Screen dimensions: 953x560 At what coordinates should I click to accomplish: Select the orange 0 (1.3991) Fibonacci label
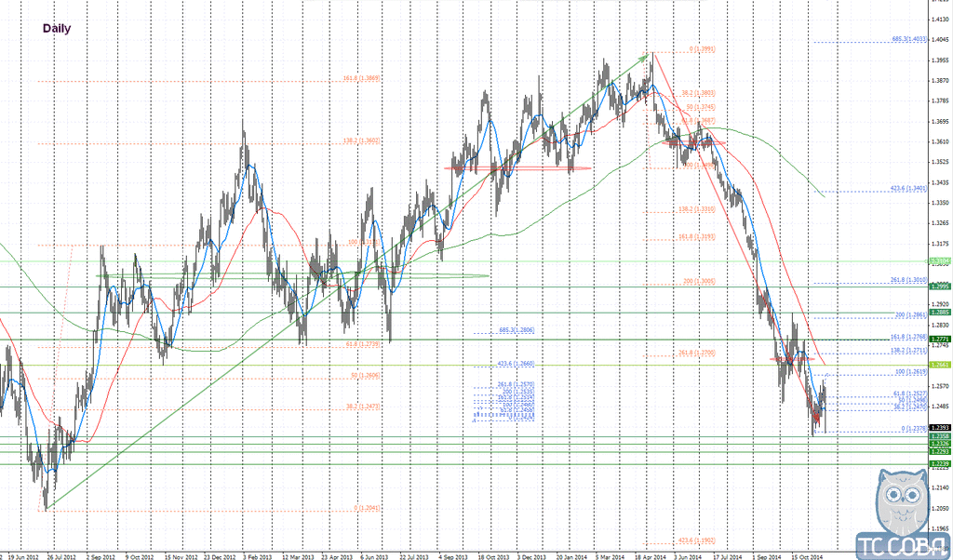(702, 49)
